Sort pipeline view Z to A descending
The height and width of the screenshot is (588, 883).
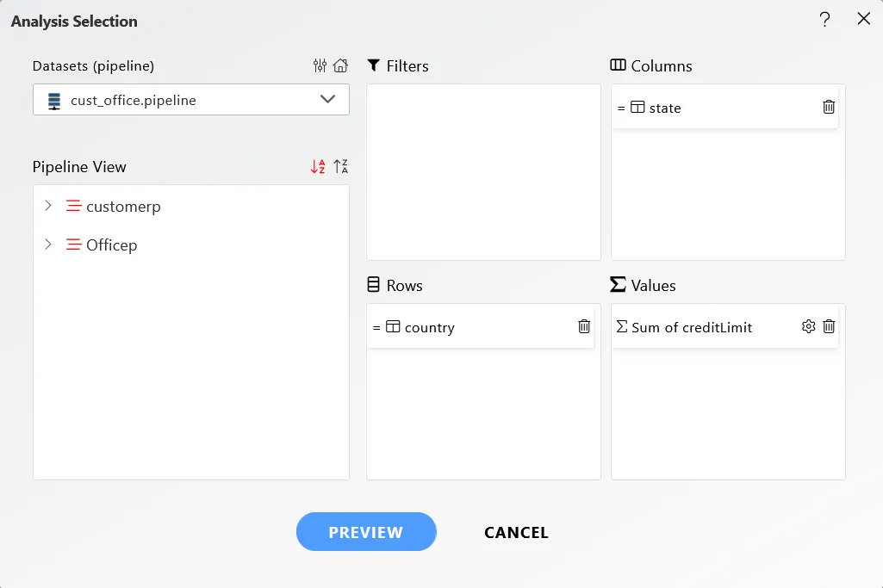pyautogui.click(x=340, y=166)
